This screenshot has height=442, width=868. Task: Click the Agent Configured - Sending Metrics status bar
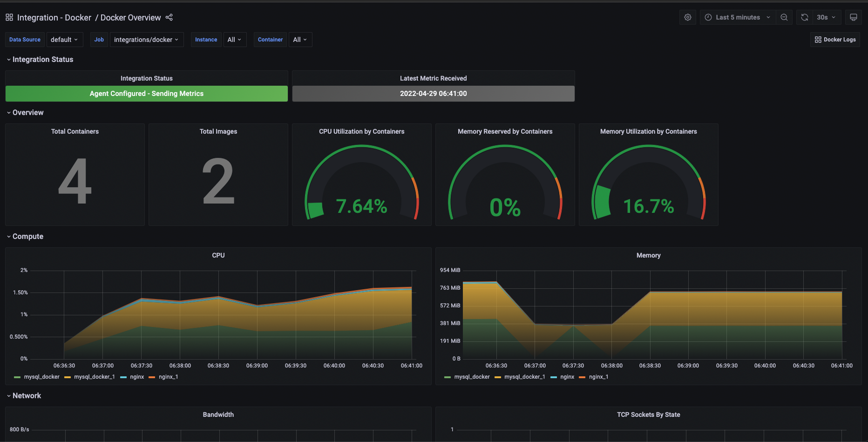[x=147, y=94]
